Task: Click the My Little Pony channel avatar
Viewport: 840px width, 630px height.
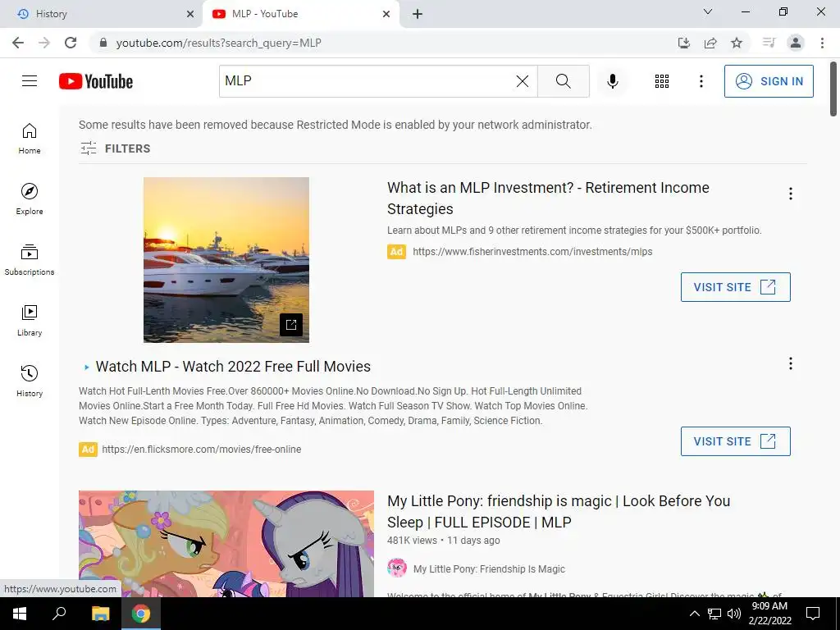Action: (397, 568)
